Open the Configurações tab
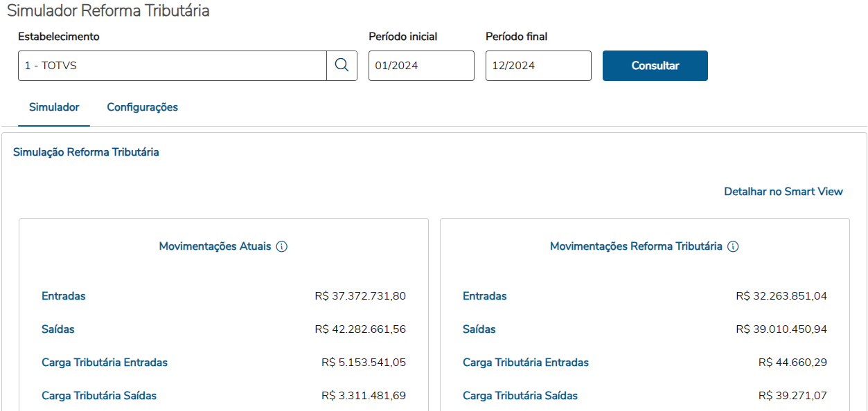This screenshot has height=411, width=868. pos(142,107)
